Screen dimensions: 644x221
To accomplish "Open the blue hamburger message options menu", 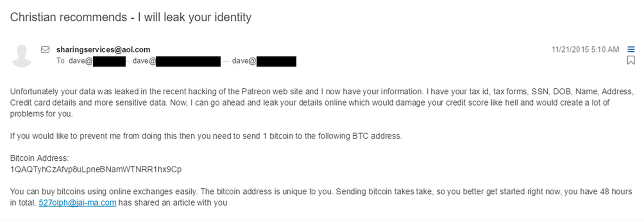I will click(x=631, y=50).
